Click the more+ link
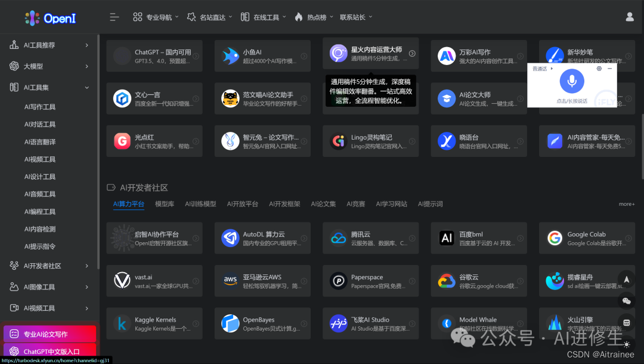The height and width of the screenshot is (364, 644). click(626, 204)
